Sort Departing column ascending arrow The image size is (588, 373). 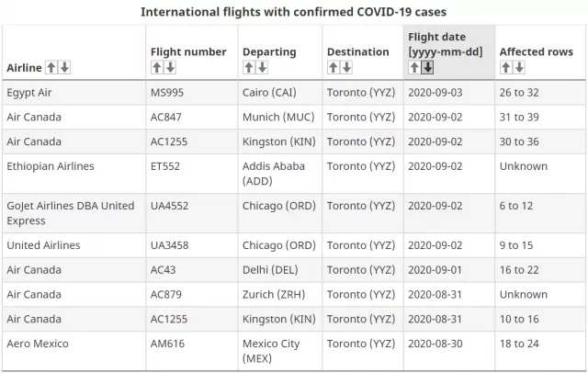(249, 67)
